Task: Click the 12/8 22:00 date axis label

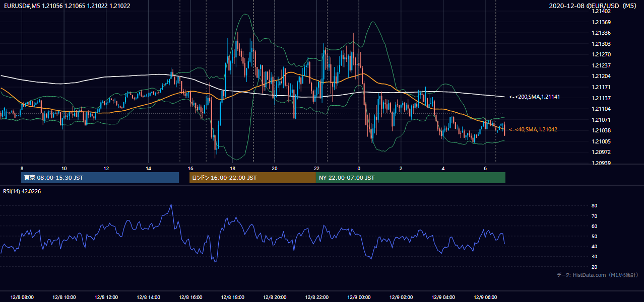Action: pos(317,297)
